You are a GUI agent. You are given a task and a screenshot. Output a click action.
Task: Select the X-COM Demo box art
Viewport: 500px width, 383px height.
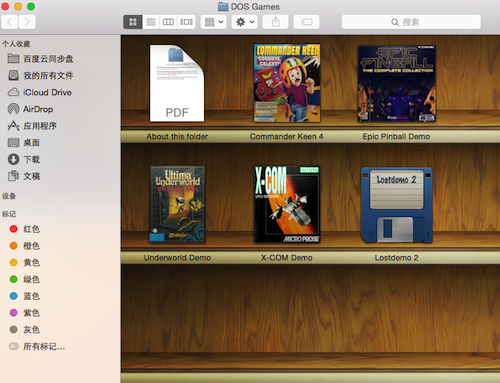coord(287,204)
